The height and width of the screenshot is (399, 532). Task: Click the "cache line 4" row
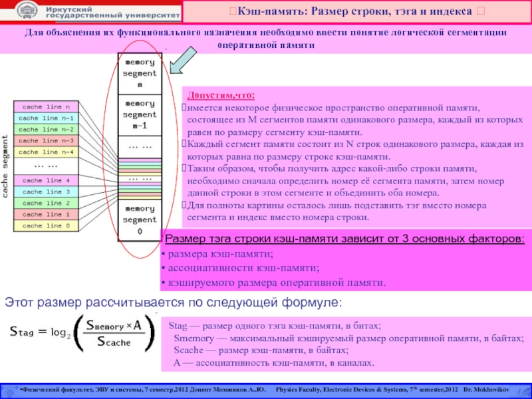click(x=46, y=180)
